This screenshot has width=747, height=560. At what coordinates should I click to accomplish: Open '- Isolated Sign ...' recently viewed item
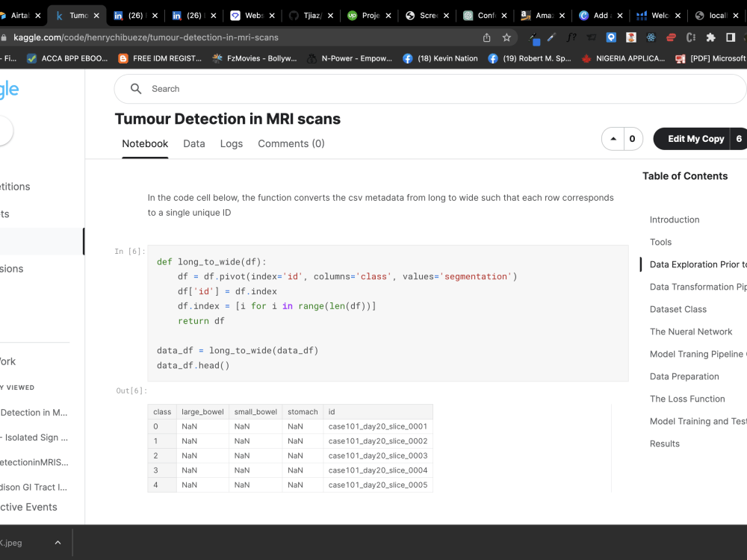pos(34,437)
